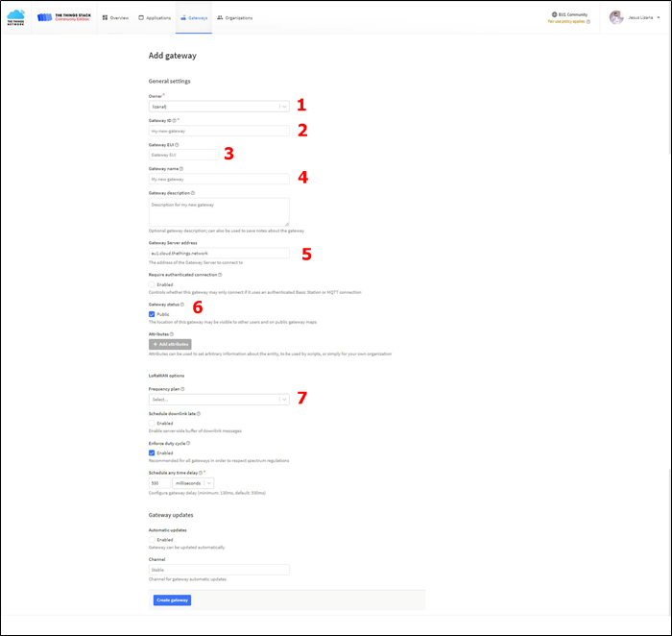Click the Gateway status help icon
Viewport: 672px width, 636px height.
coord(182,305)
